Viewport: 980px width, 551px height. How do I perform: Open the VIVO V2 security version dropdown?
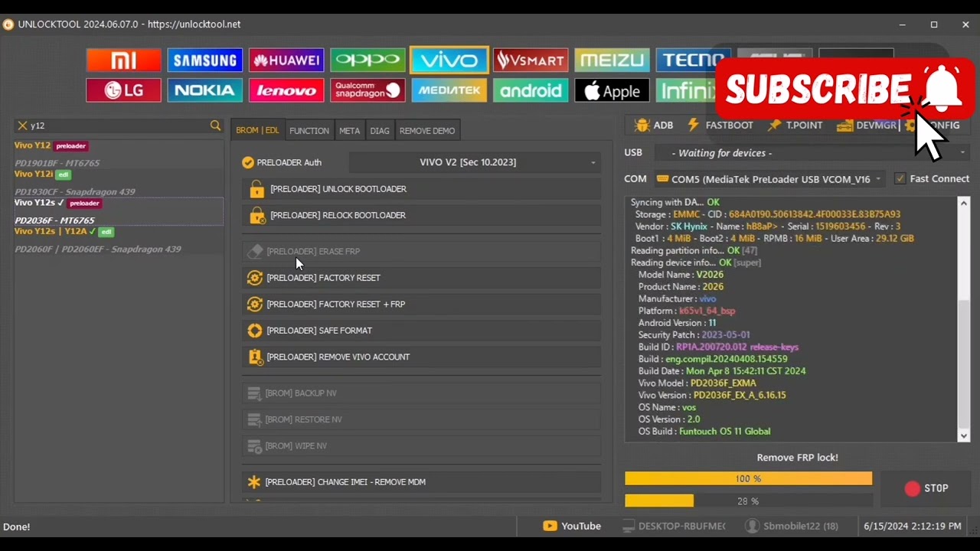click(x=474, y=162)
